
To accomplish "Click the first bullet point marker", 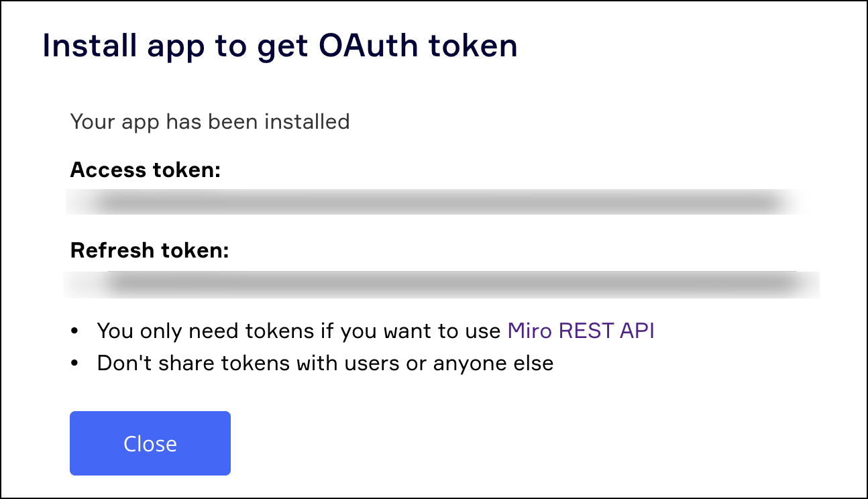I will pos(75,331).
